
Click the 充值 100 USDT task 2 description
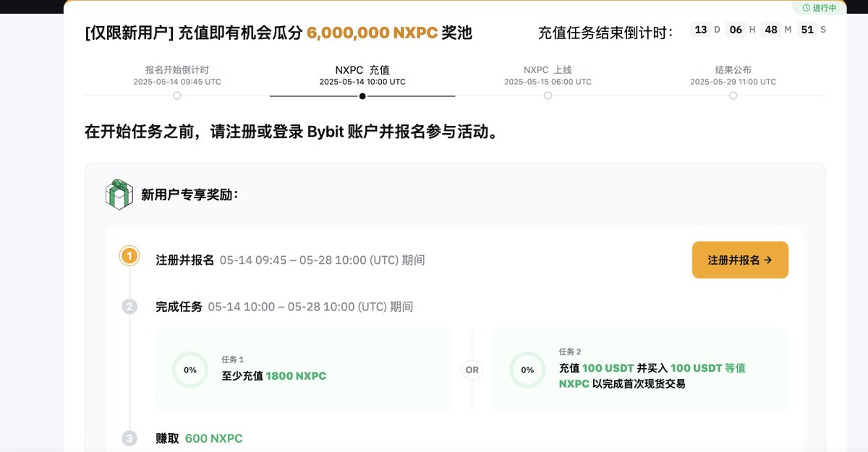tap(652, 376)
